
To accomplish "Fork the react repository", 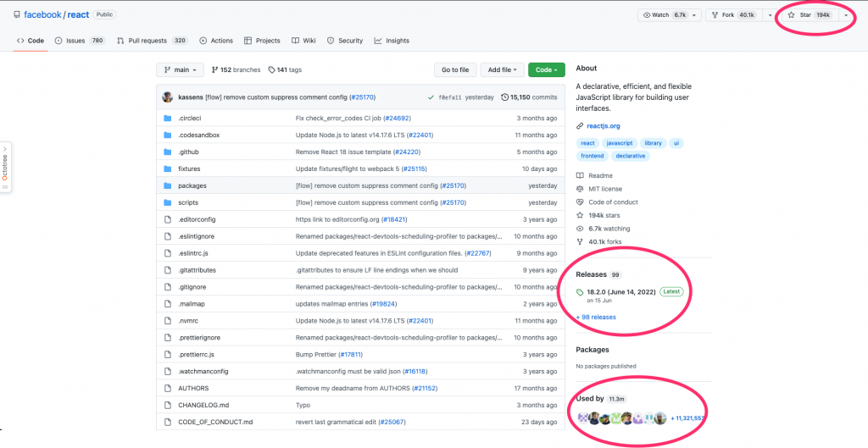I will coord(733,15).
